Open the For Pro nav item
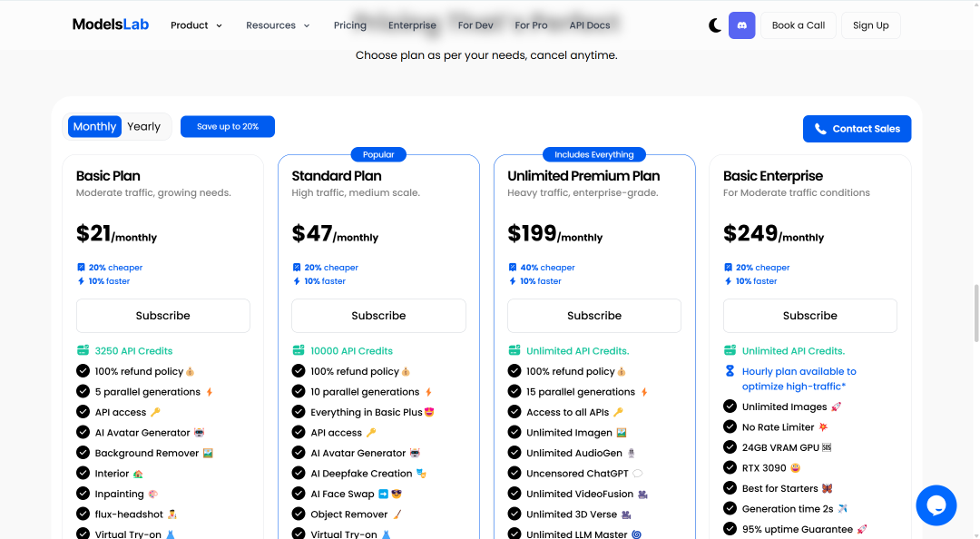This screenshot has width=980, height=539. (531, 25)
